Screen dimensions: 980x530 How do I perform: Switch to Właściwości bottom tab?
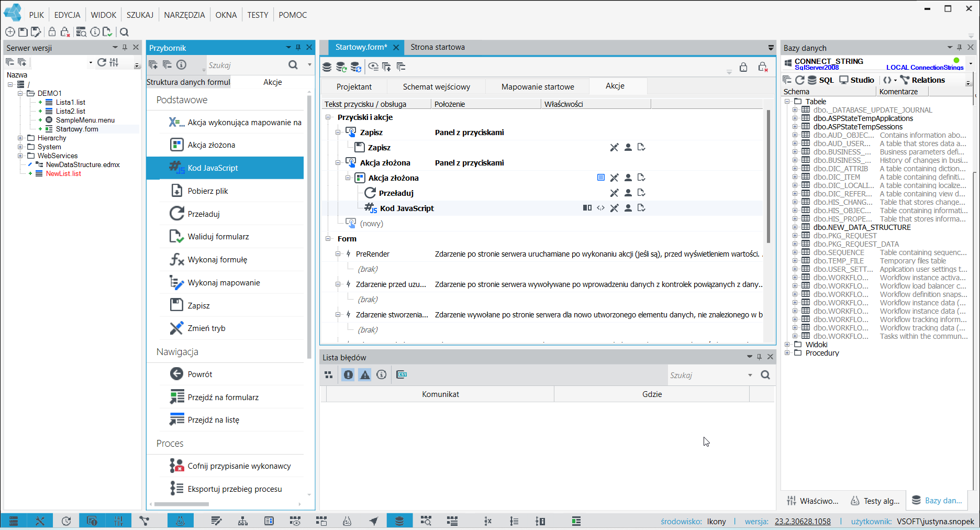pos(812,501)
